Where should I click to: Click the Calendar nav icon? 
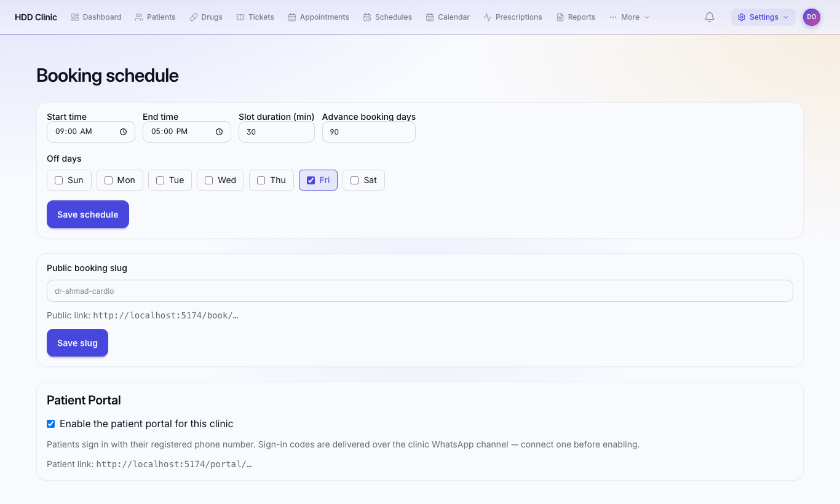[430, 17]
